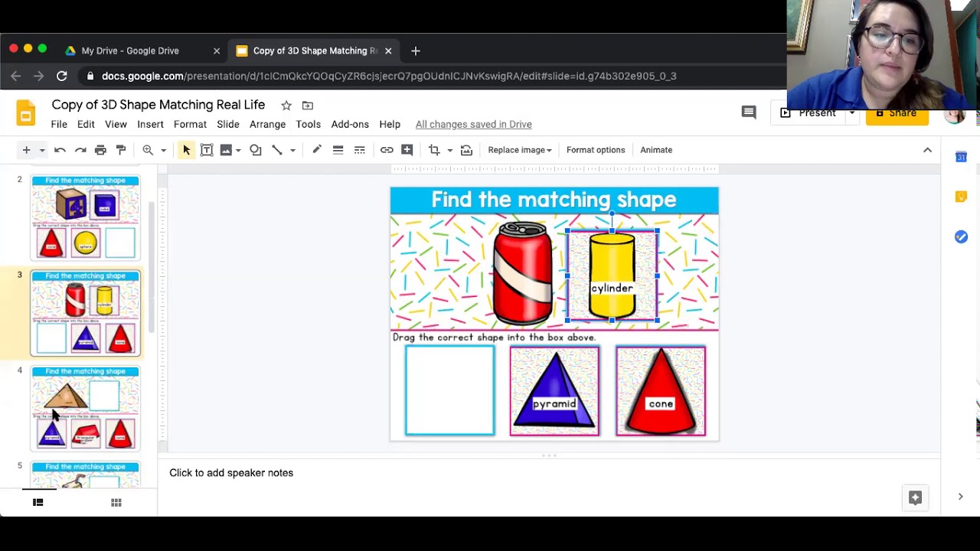Select the line tool
Image resolution: width=980 pixels, height=551 pixels.
pyautogui.click(x=277, y=150)
